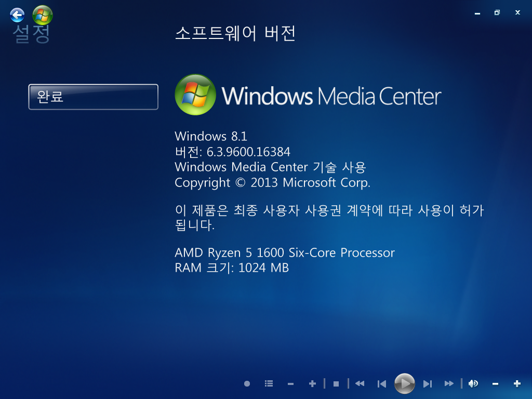532x399 pixels.
Task: Lower volume with the minus after speaker
Action: [x=495, y=384]
